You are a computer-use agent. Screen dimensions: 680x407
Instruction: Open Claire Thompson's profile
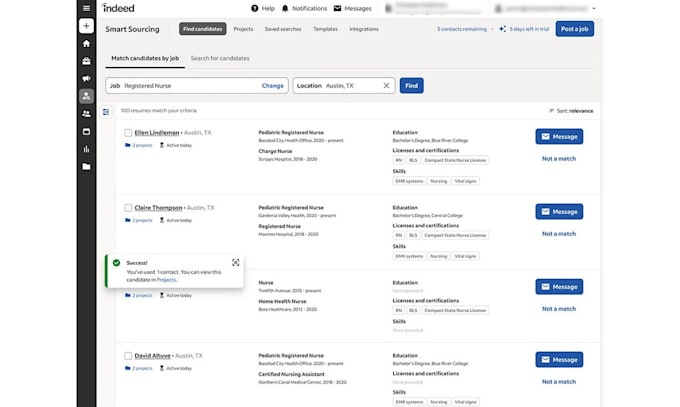coord(158,208)
